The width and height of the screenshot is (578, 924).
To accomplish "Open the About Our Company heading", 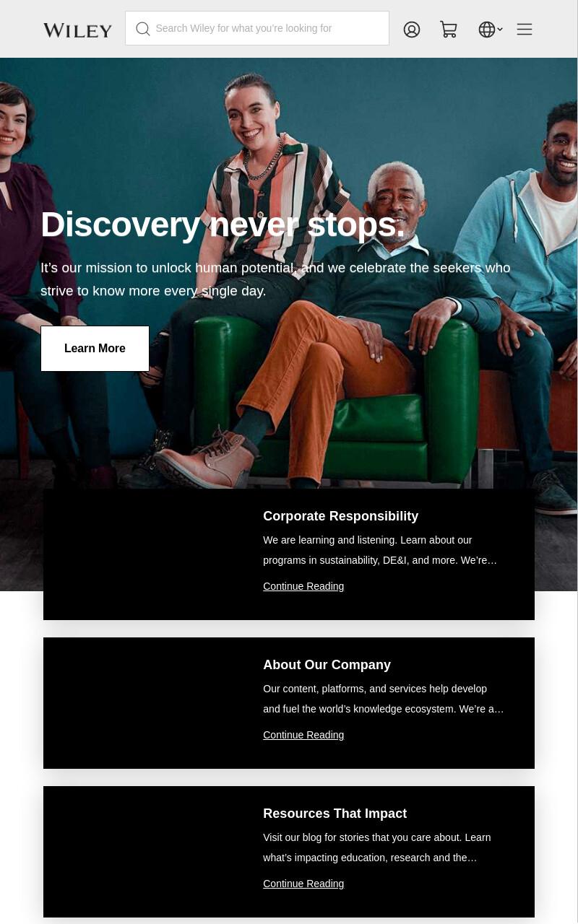I will 327,665.
